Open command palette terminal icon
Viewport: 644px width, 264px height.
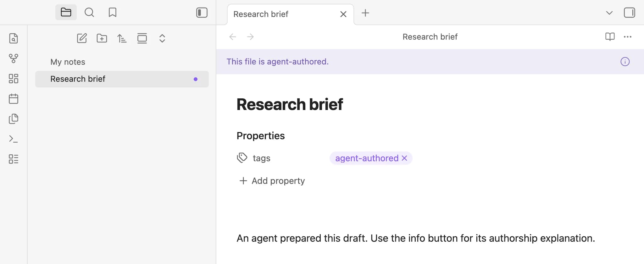(x=14, y=139)
